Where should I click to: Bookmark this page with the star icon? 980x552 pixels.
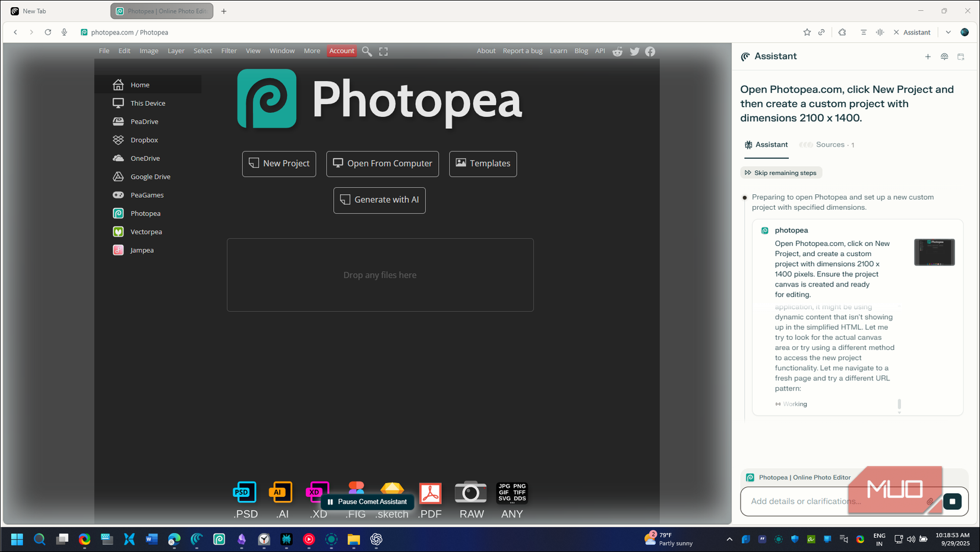pyautogui.click(x=807, y=33)
